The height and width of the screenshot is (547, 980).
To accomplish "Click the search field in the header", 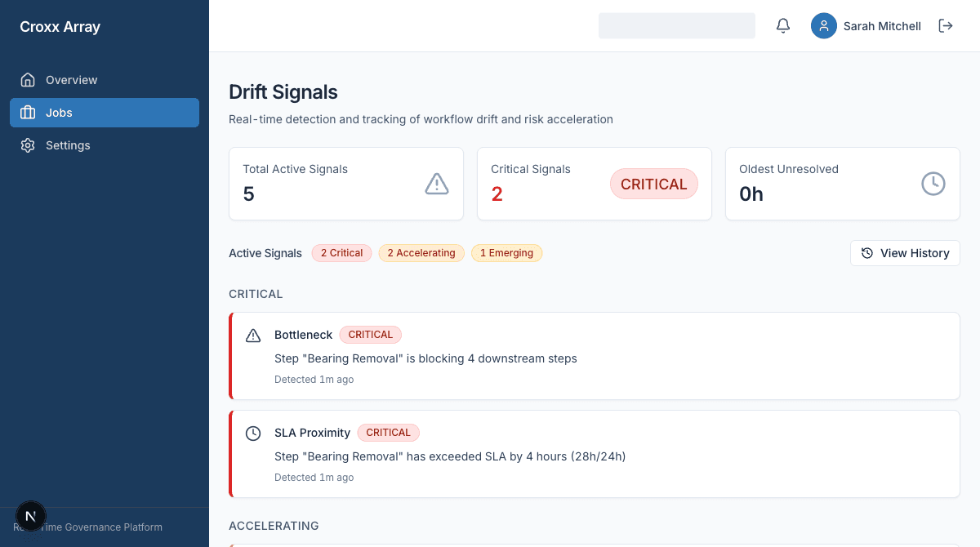I will pyautogui.click(x=677, y=25).
